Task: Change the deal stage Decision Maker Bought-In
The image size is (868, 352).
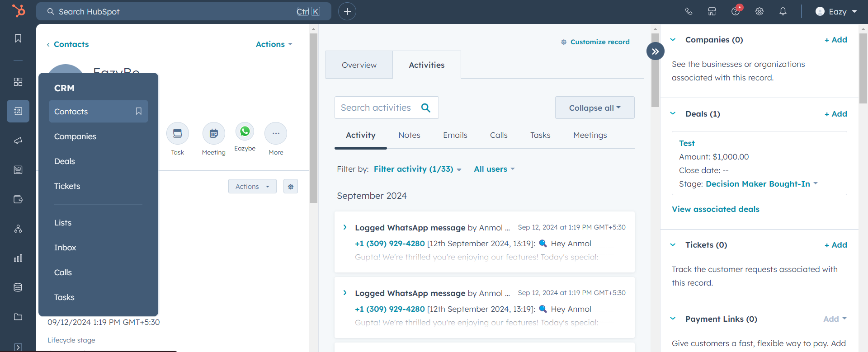Action: 762,184
